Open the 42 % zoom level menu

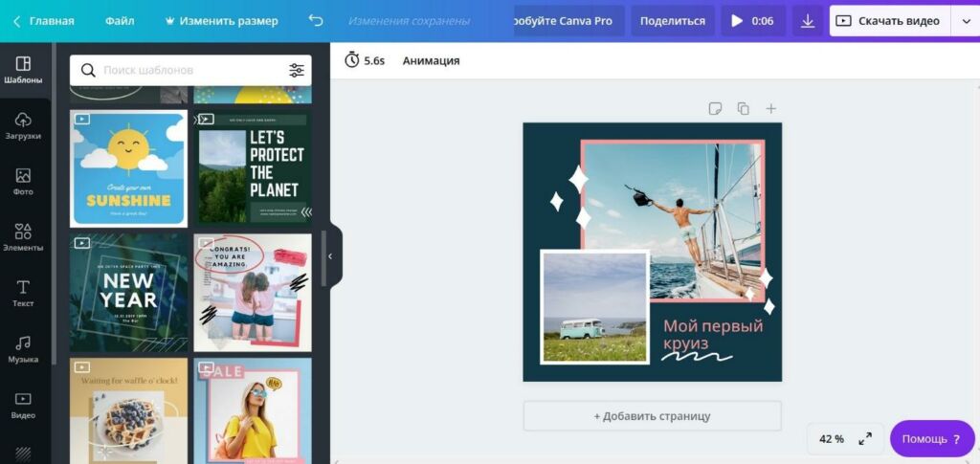click(832, 439)
